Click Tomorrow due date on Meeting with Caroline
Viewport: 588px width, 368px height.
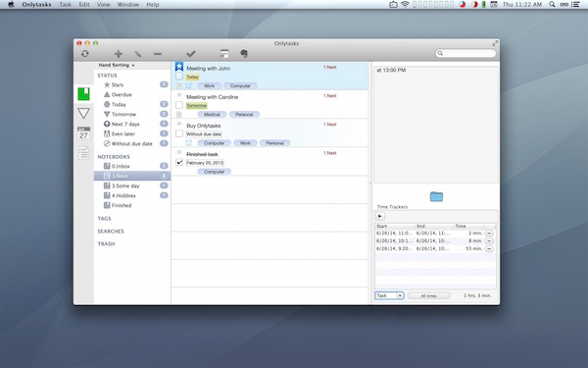click(197, 106)
